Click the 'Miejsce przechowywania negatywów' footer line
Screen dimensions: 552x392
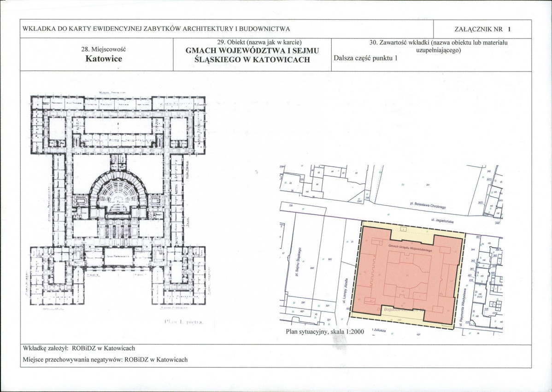coord(105,360)
